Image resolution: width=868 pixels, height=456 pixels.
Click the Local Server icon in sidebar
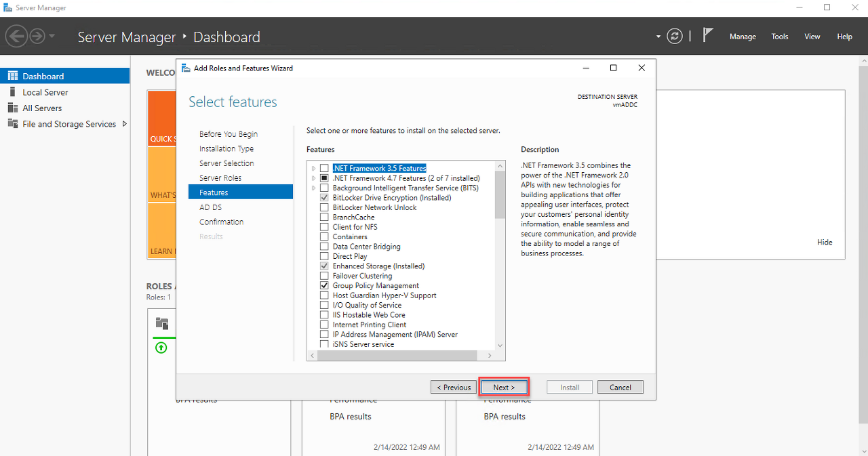[x=12, y=91]
